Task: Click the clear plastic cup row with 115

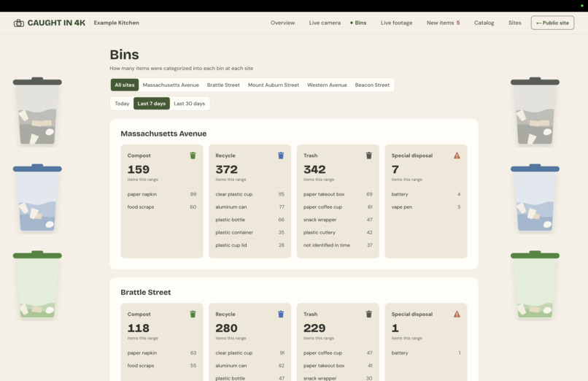Action: (249, 194)
